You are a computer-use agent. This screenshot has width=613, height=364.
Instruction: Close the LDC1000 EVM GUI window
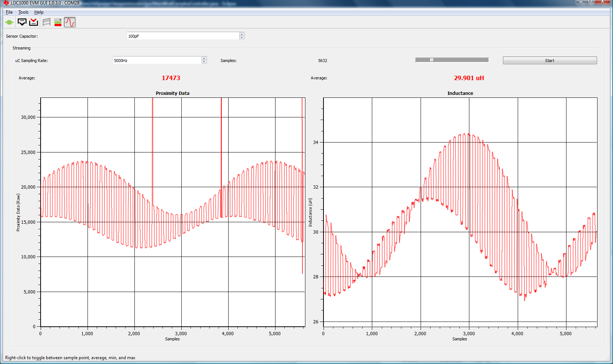click(x=603, y=2)
